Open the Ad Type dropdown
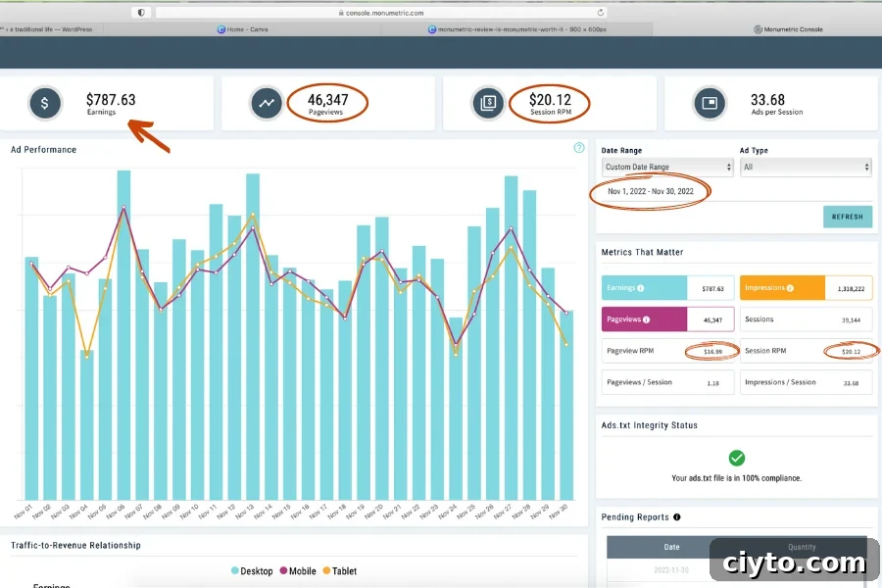882x588 pixels. click(x=806, y=168)
